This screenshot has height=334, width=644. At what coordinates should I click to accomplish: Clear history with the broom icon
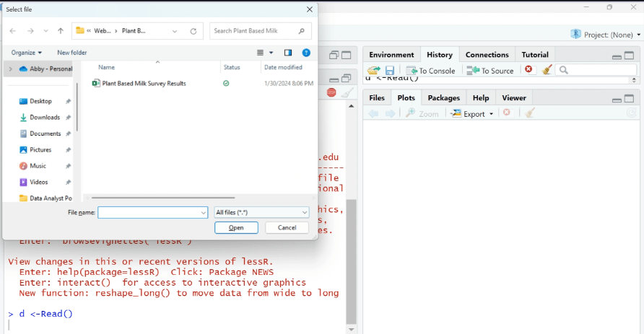coord(547,70)
